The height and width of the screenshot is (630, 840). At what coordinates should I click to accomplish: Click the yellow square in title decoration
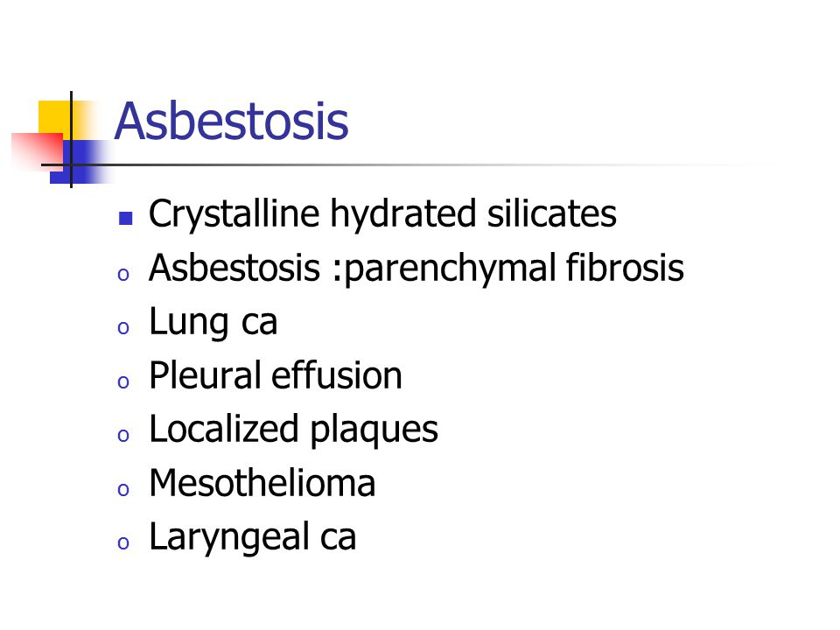pos(55,118)
